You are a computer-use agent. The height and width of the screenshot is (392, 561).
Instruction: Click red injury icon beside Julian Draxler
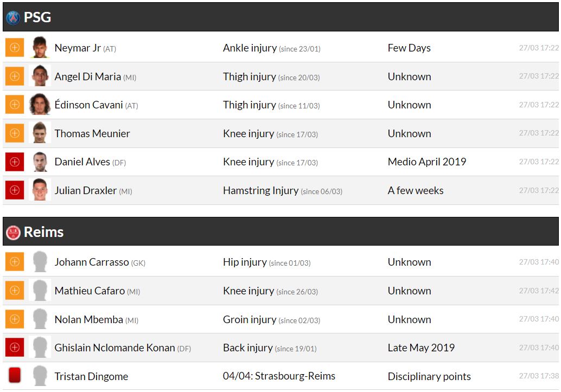coord(15,190)
